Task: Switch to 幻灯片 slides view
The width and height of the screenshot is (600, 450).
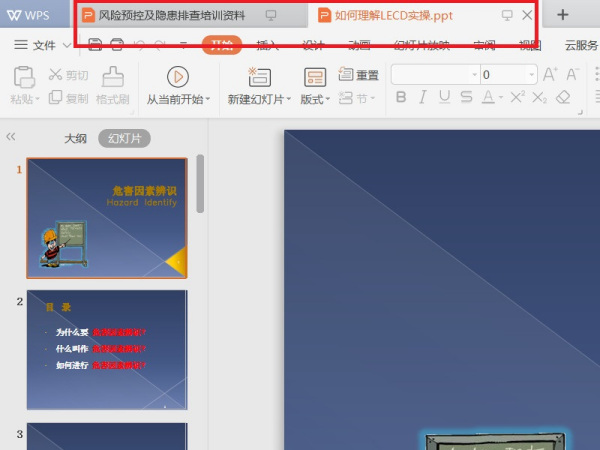Action: click(x=124, y=138)
